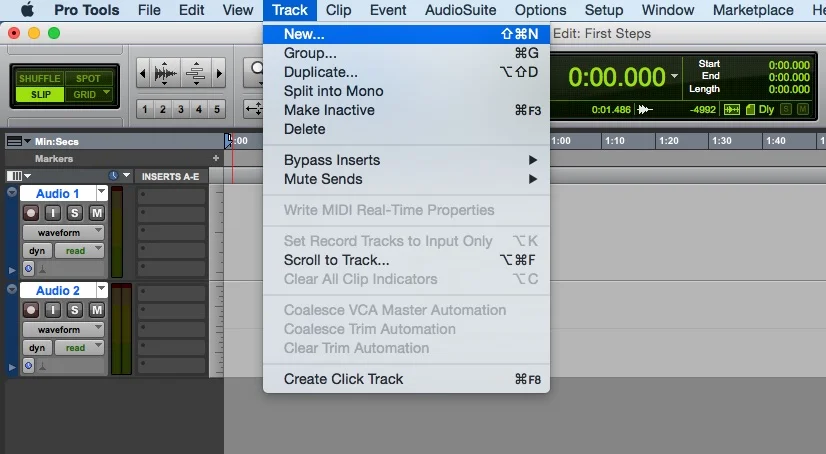Open Audio 2 waveform track view selector
Viewport: 826px width, 454px height.
63,329
